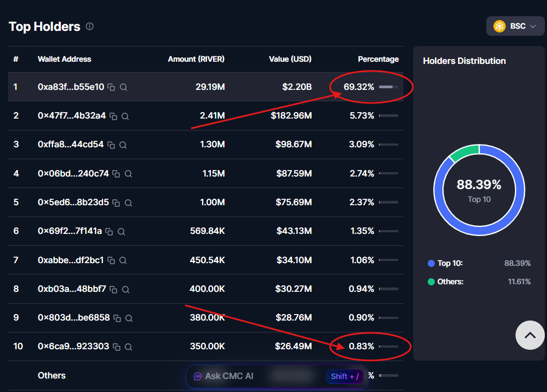Open wallet 0xa83f...b55e10 address link
The height and width of the screenshot is (392, 547).
tap(71, 87)
